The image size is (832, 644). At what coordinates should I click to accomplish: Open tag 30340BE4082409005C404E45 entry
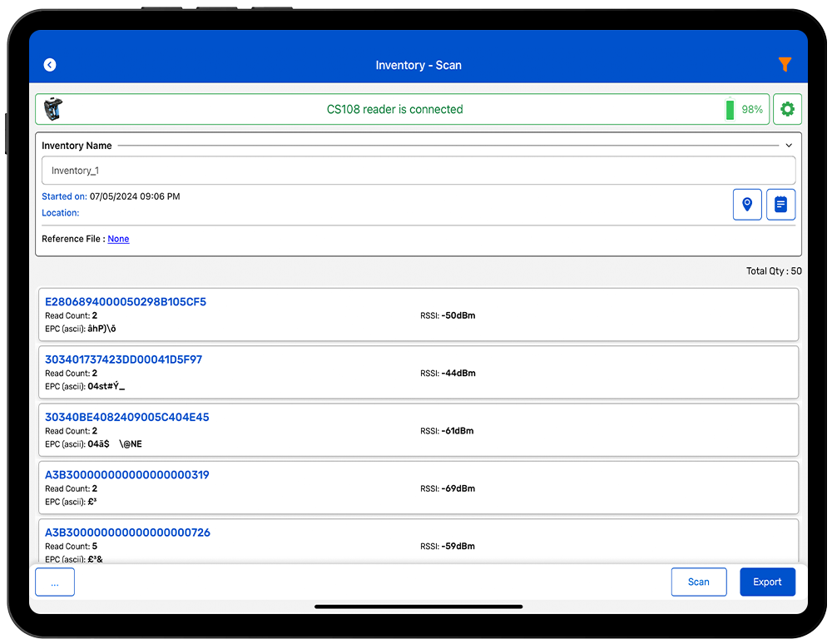[x=127, y=417]
